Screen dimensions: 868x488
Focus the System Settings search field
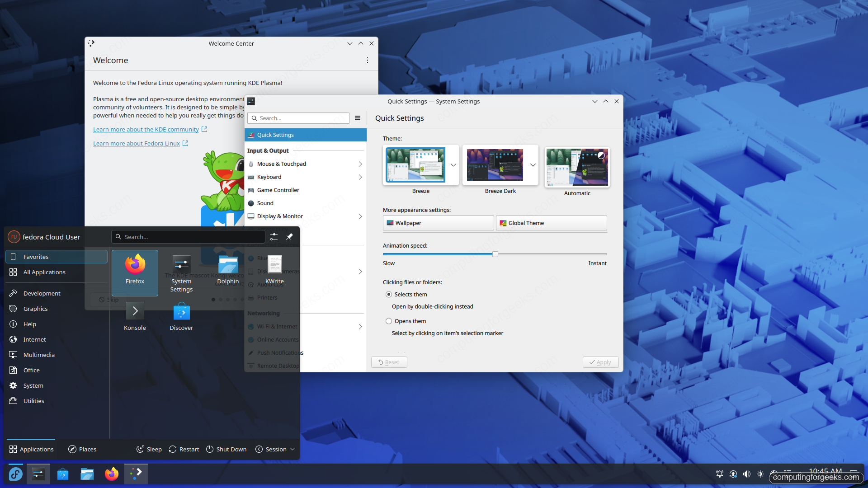point(298,118)
